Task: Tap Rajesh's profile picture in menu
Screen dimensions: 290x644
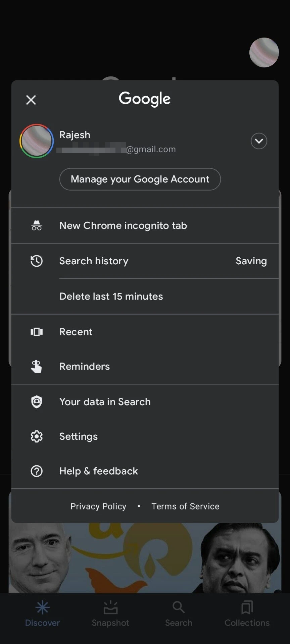Action: (x=37, y=141)
